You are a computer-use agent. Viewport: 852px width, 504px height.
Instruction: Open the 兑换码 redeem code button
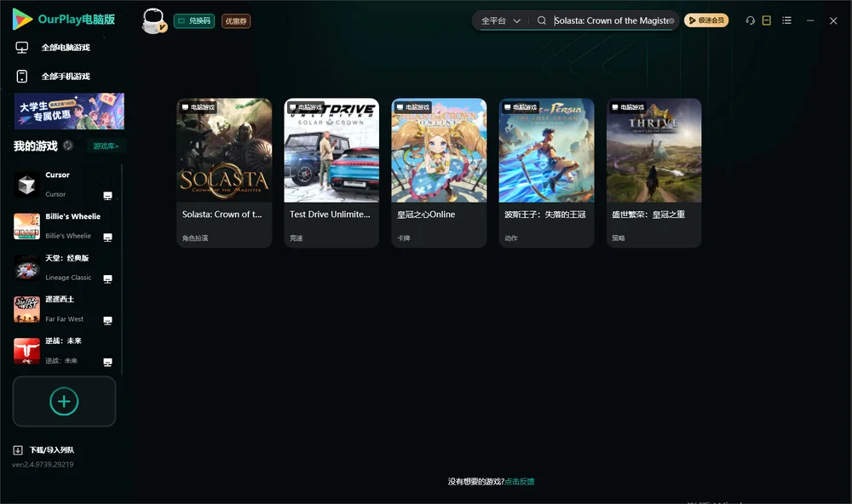pyautogui.click(x=194, y=20)
